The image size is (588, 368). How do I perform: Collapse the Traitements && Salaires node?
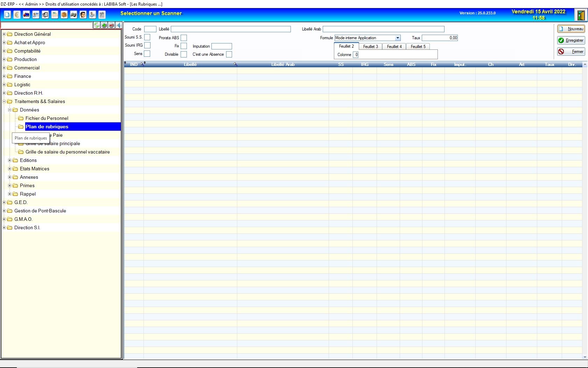tap(4, 101)
